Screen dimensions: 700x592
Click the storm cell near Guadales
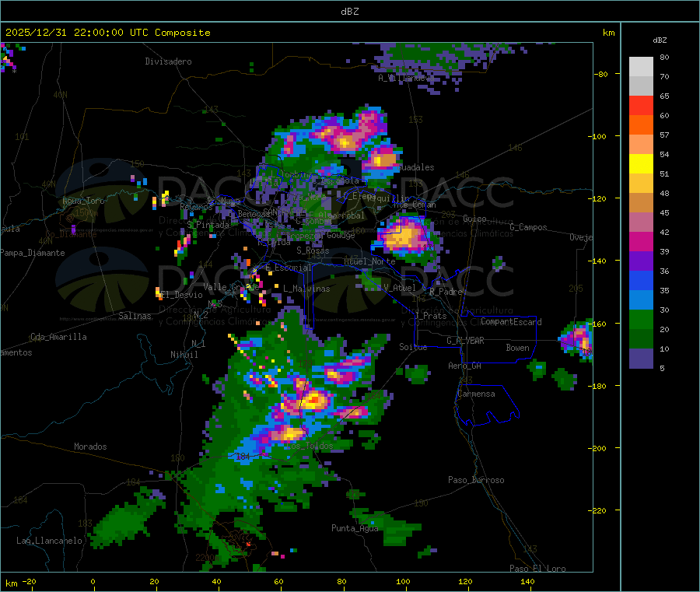tap(383, 161)
